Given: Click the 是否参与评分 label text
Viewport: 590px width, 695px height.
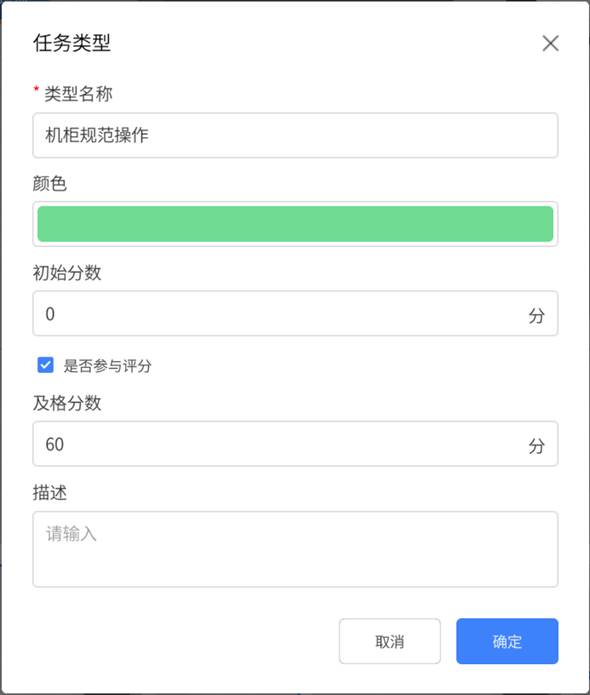Looking at the screenshot, I should tap(108, 366).
